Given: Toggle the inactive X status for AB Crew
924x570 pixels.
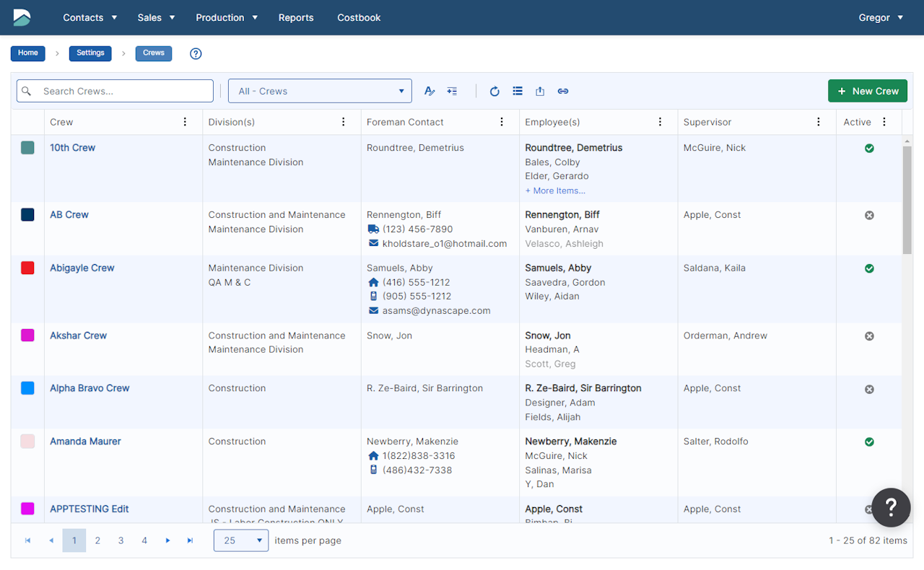Looking at the screenshot, I should coord(869,215).
